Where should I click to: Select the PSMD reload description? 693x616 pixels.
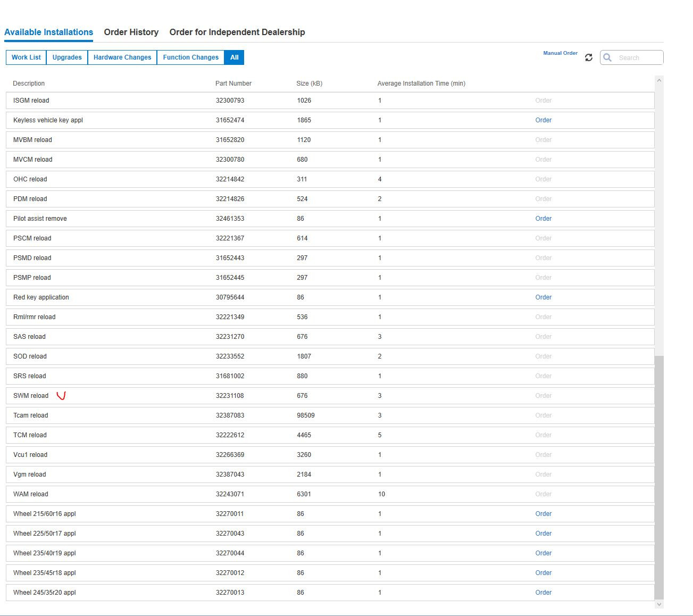click(x=32, y=258)
